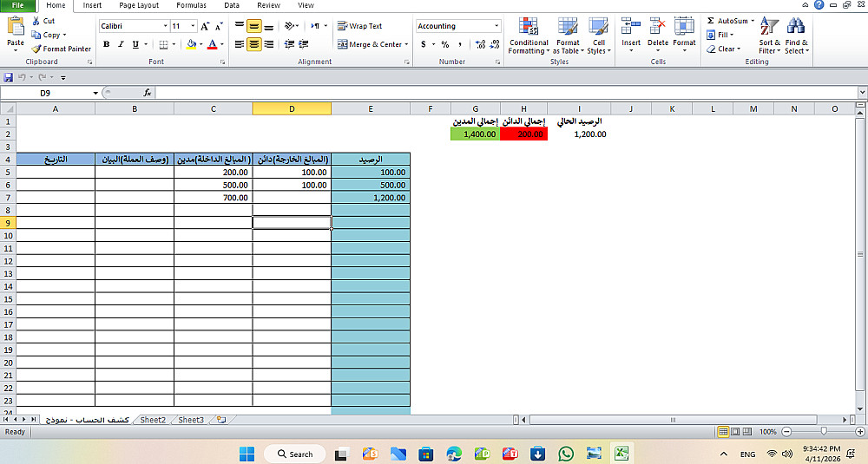Click the formula bar input field
The image size is (868, 464).
pos(507,93)
